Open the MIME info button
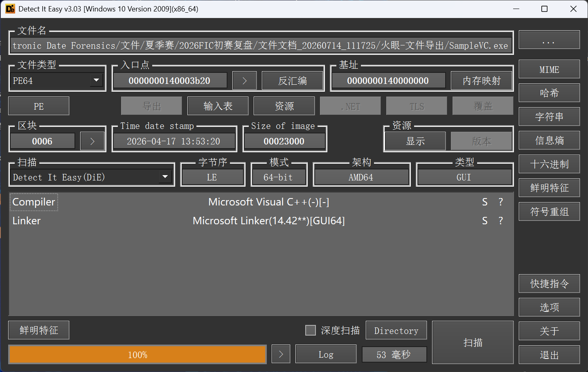588x372 pixels. point(549,69)
